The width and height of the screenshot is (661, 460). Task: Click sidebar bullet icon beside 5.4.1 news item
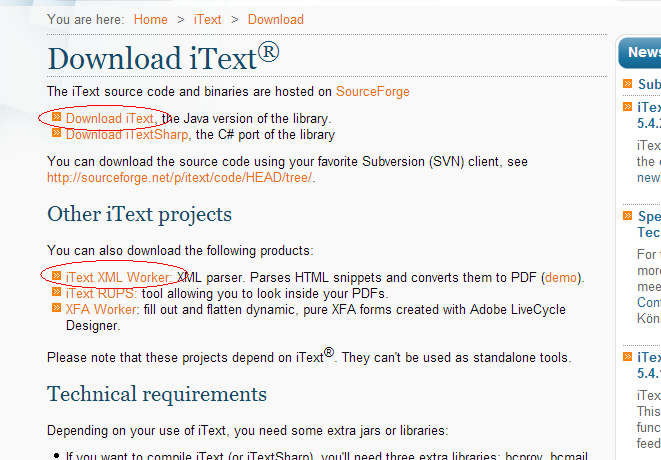pyautogui.click(x=628, y=357)
